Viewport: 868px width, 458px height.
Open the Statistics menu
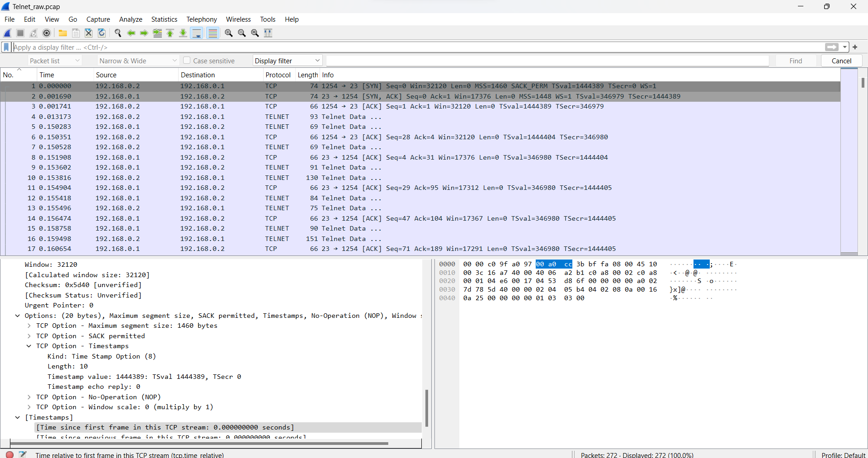click(x=164, y=19)
